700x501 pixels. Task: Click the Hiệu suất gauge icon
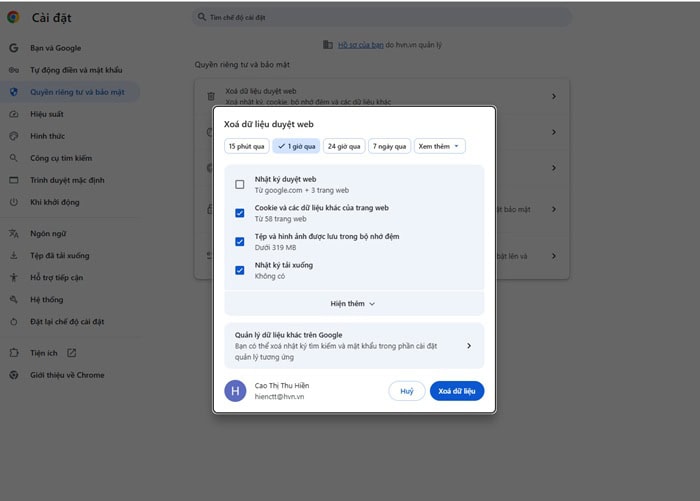click(13, 114)
